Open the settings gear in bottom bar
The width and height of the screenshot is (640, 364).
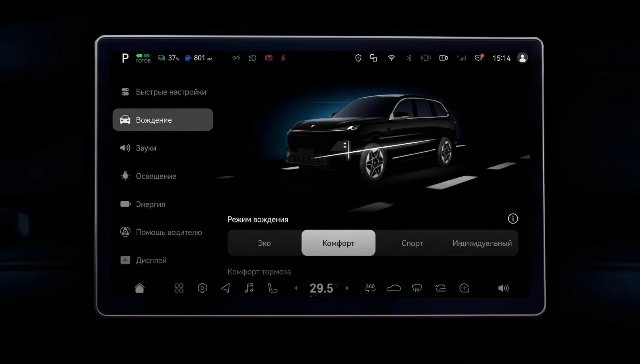click(202, 288)
